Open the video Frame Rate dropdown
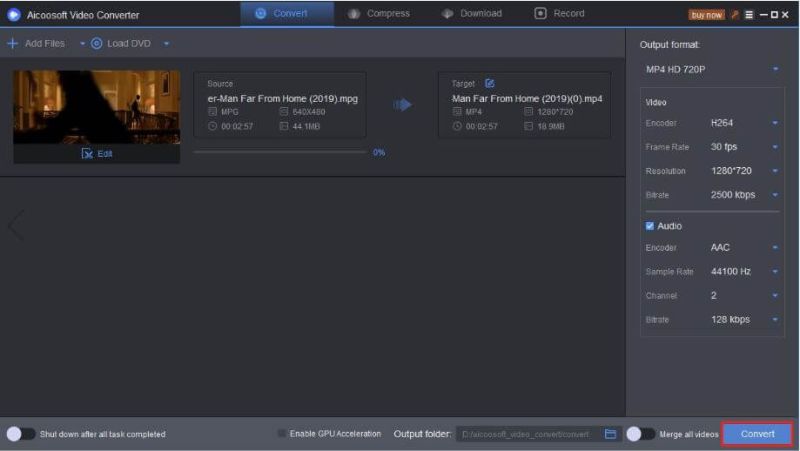The width and height of the screenshot is (800, 451). [775, 147]
